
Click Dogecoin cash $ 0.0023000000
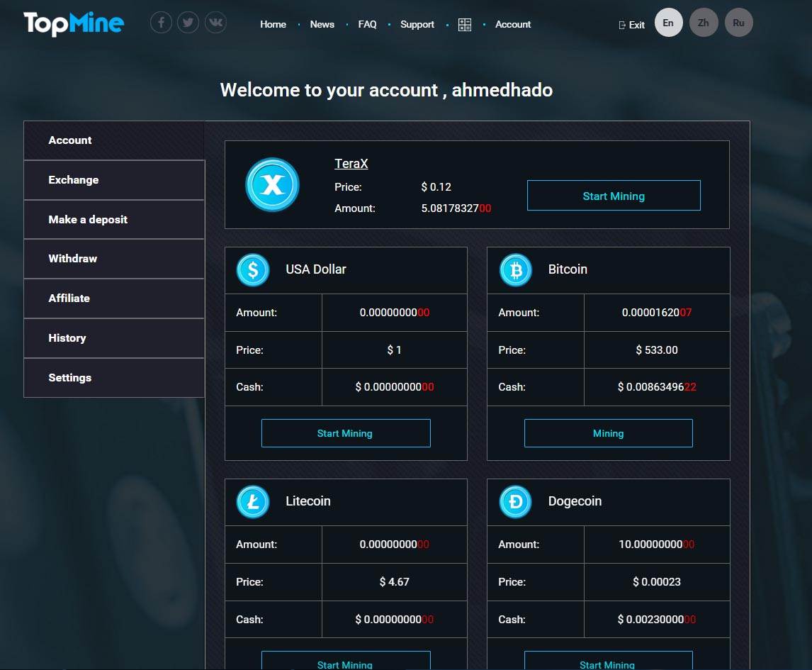point(657,620)
